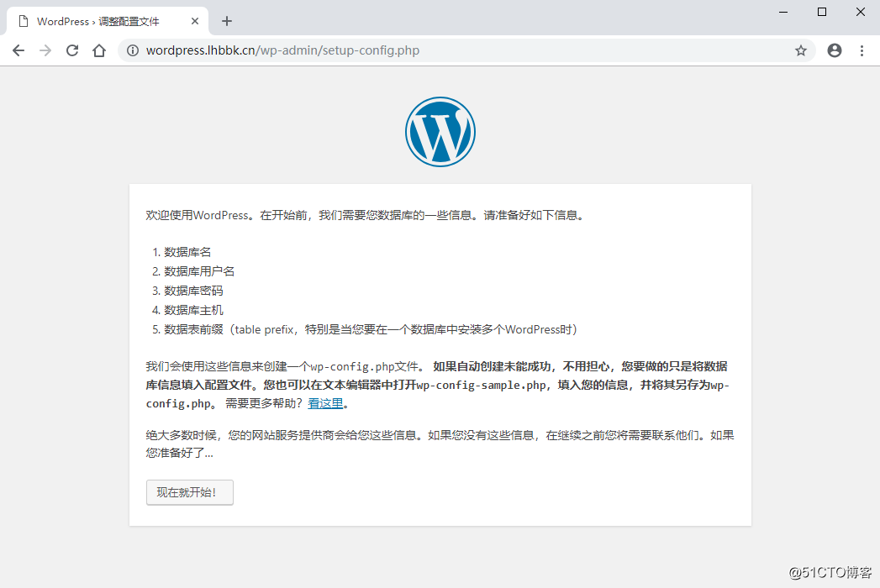
Task: Open the browser home page
Action: [99, 50]
